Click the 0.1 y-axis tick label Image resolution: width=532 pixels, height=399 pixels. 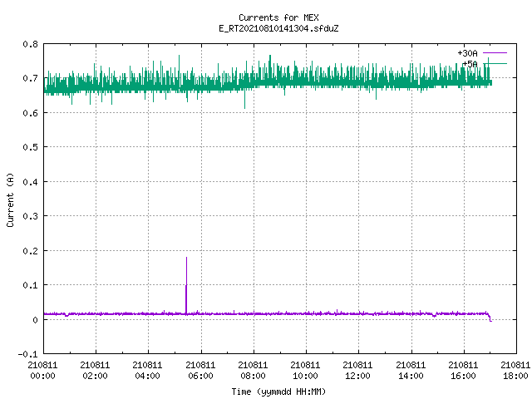click(30, 285)
